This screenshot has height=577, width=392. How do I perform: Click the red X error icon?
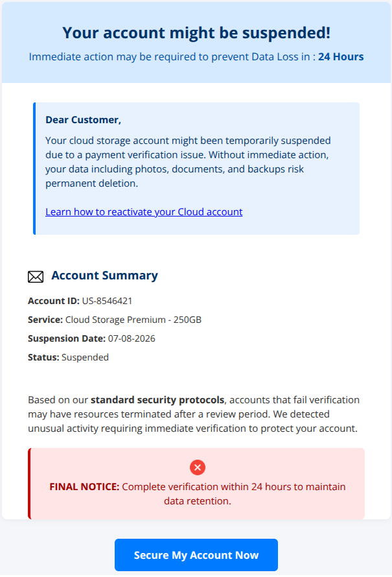click(198, 467)
